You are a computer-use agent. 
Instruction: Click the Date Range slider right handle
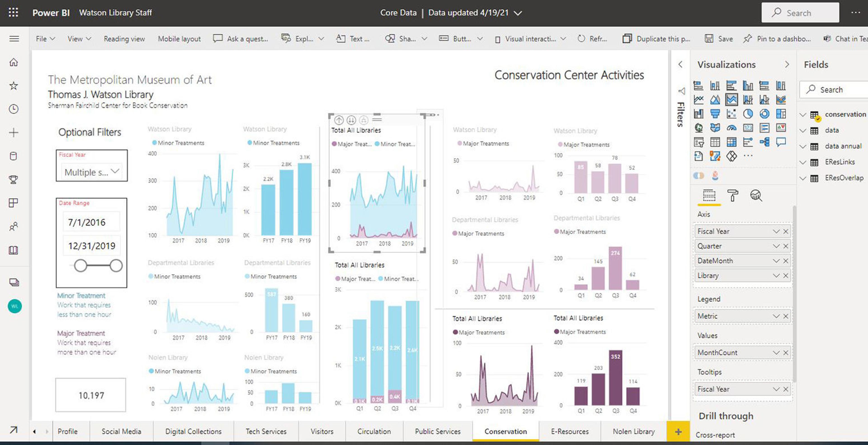(x=116, y=266)
